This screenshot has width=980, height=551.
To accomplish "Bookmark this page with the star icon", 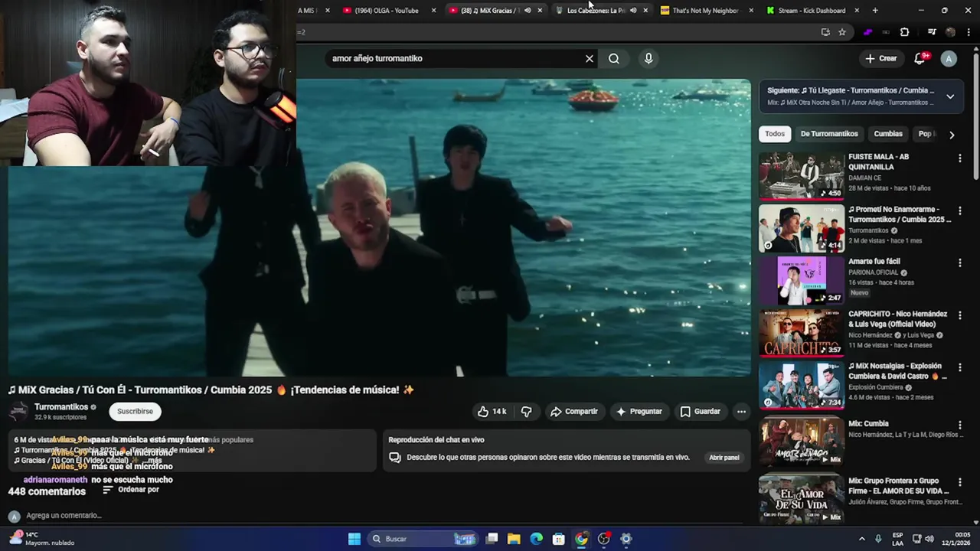I will (842, 32).
